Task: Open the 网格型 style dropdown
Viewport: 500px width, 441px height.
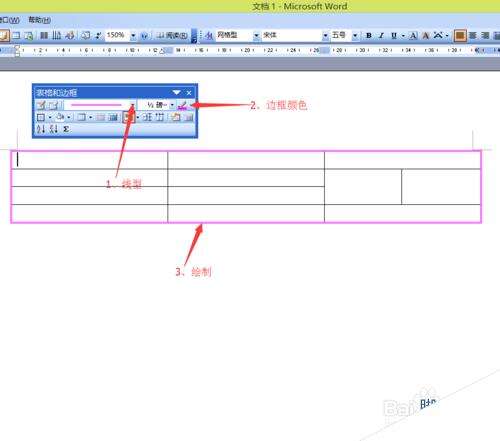Action: pos(257,35)
